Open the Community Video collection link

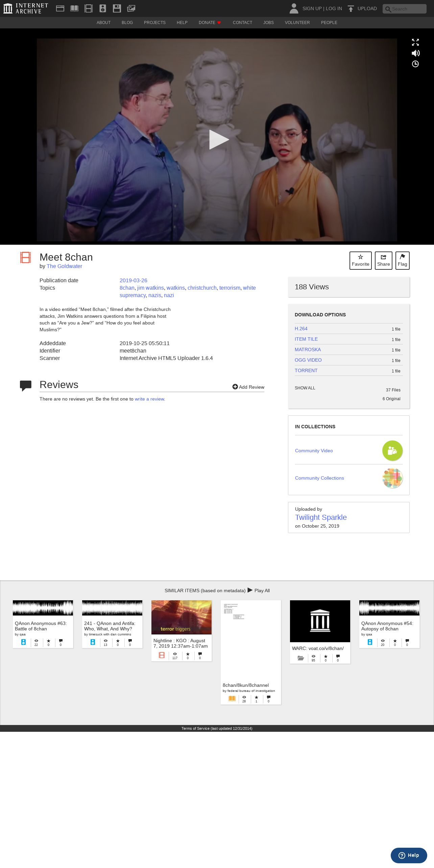coord(314,451)
